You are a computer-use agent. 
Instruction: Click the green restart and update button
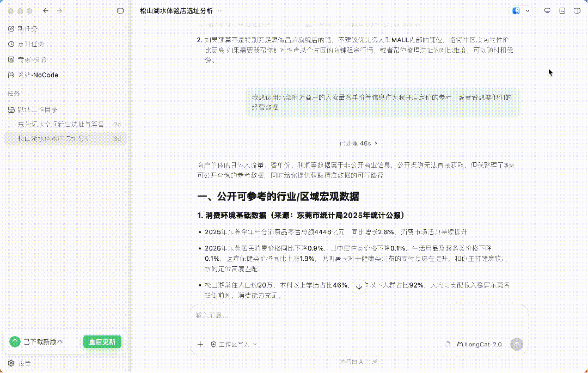(x=102, y=341)
